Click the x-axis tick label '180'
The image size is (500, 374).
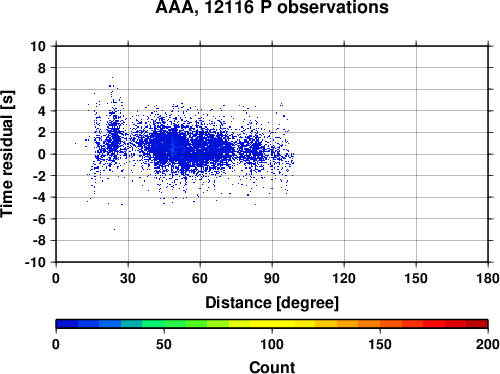(488, 278)
